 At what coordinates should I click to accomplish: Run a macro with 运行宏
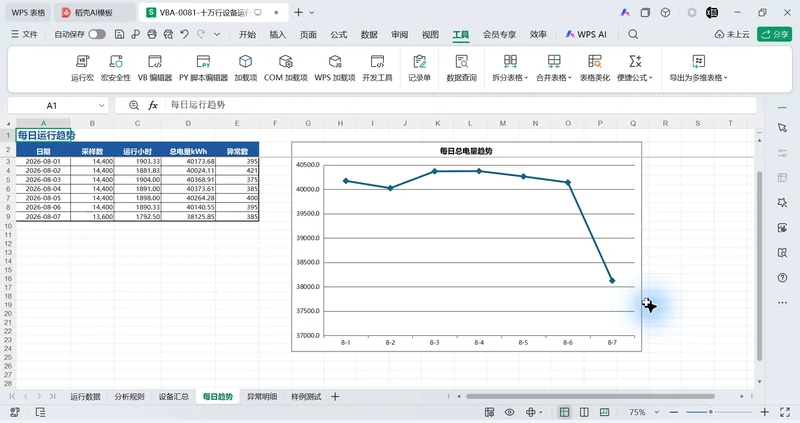pyautogui.click(x=82, y=68)
